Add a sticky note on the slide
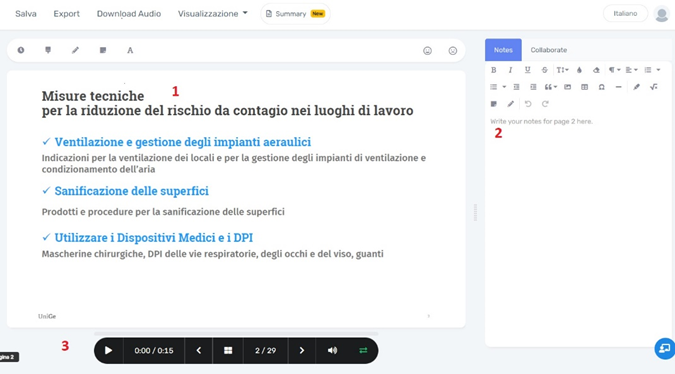This screenshot has width=675, height=374. [x=103, y=50]
